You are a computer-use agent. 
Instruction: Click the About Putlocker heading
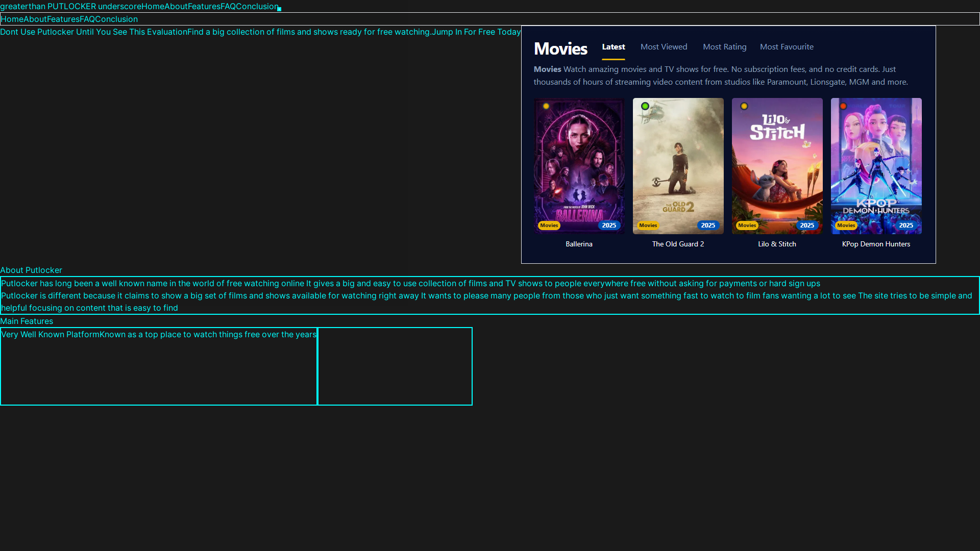(x=31, y=270)
